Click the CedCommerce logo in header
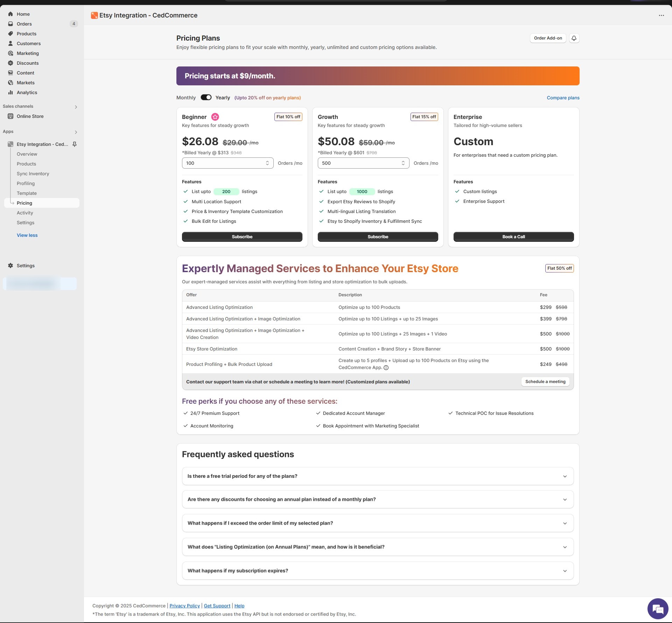Screen dimensions: 672x623 click(94, 15)
